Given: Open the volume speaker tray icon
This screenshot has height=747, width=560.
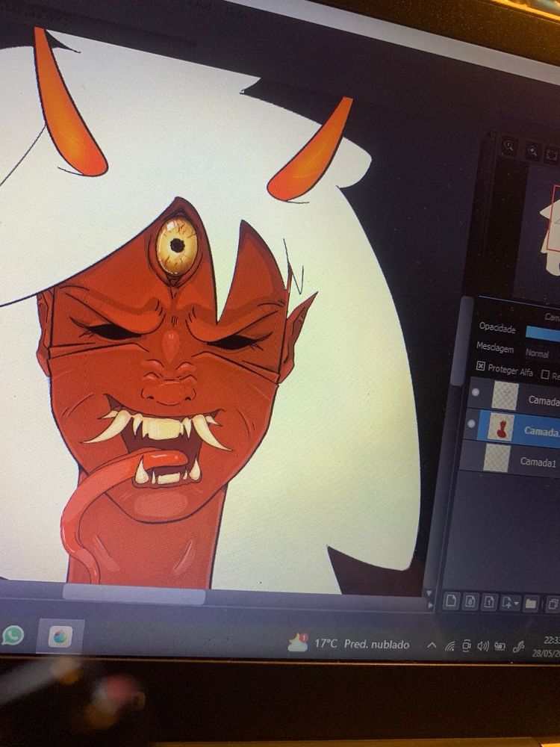Looking at the screenshot, I should tap(483, 646).
